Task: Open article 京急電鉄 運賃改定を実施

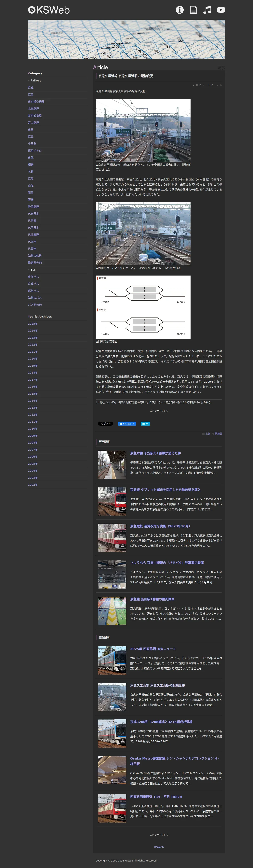Action: pyautogui.click(x=160, y=526)
